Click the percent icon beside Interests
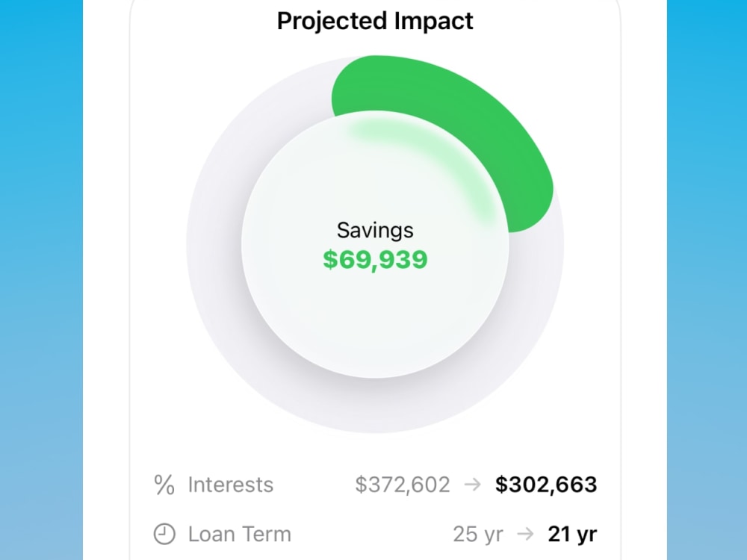Screen dimensions: 747x560 (164, 485)
